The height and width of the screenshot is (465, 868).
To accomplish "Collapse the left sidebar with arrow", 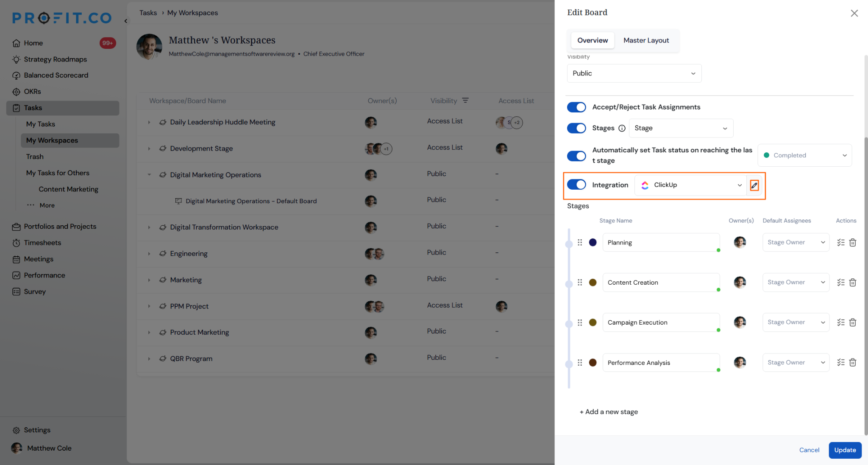I will coord(126,21).
